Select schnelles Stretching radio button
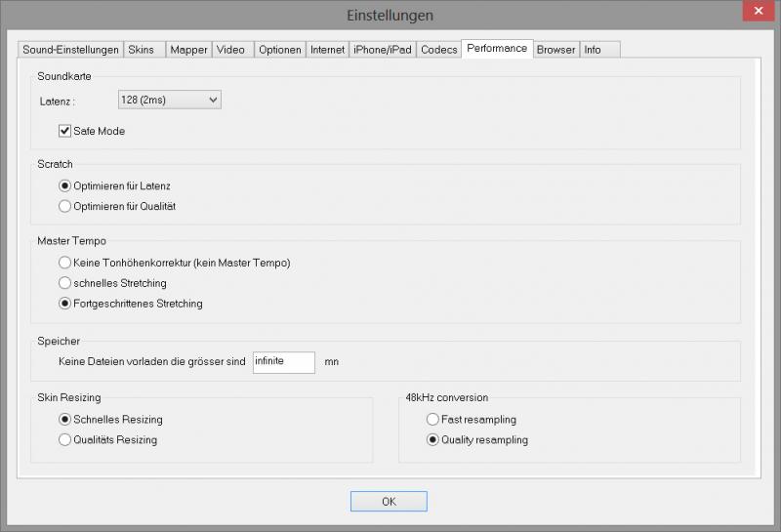The height and width of the screenshot is (532, 781). [x=65, y=283]
